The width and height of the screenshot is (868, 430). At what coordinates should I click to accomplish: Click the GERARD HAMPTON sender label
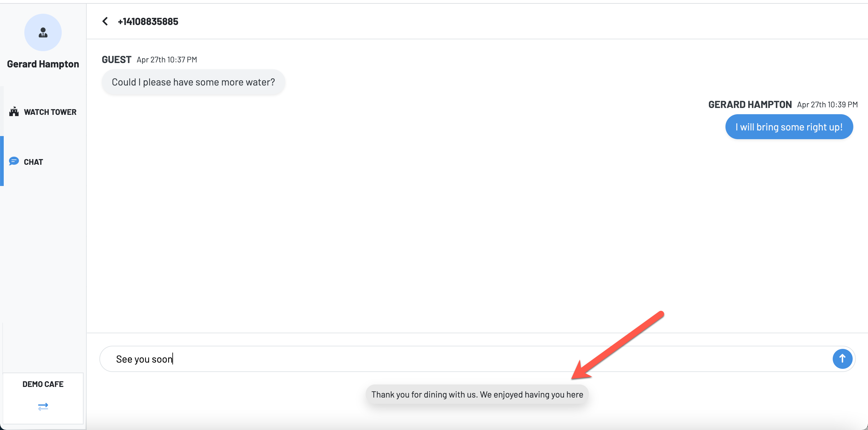pyautogui.click(x=750, y=105)
